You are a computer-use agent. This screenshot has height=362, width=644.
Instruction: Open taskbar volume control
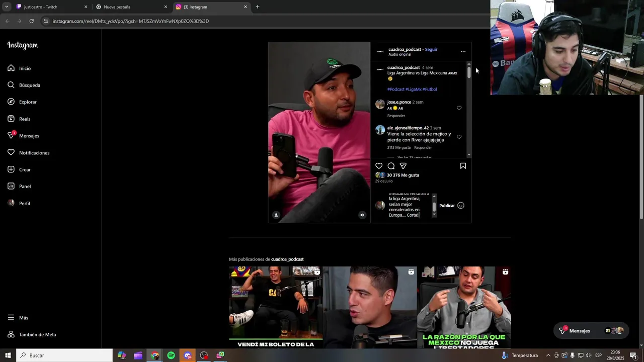588,355
